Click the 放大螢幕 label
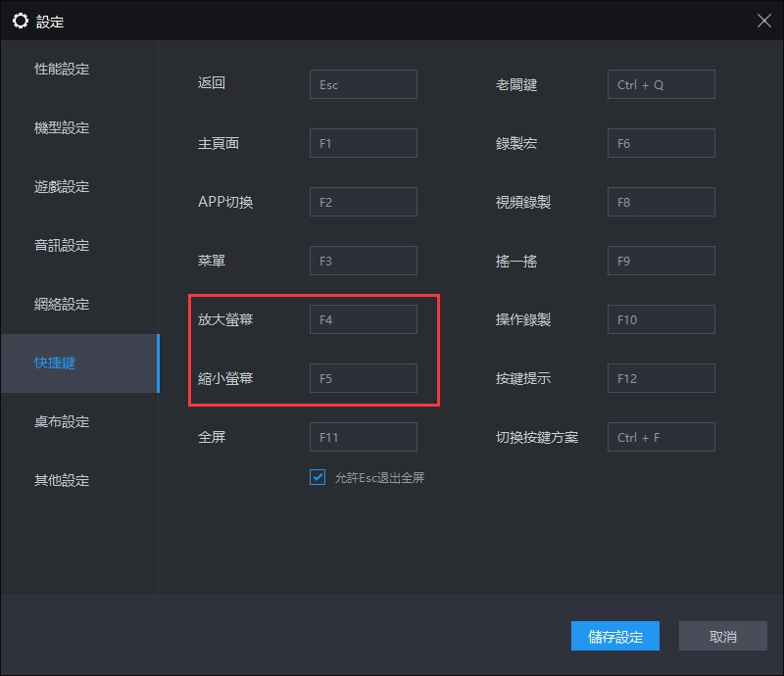The image size is (784, 676). (x=225, y=319)
